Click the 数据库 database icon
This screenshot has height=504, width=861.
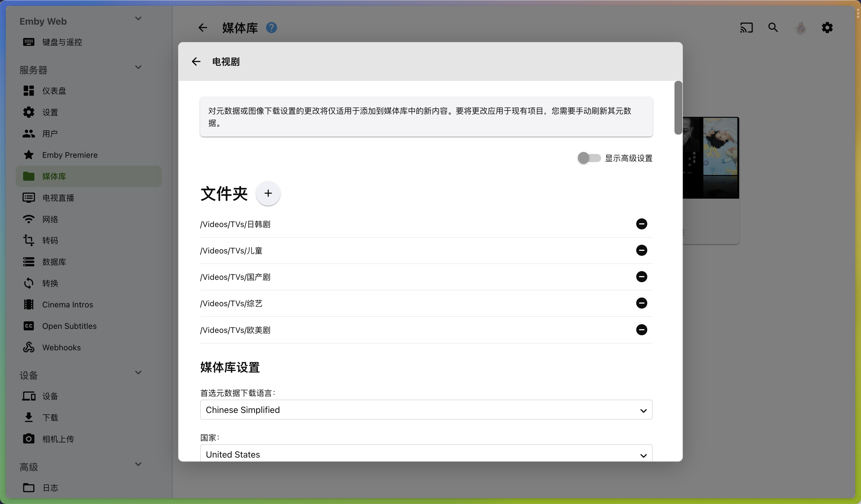[x=29, y=262]
